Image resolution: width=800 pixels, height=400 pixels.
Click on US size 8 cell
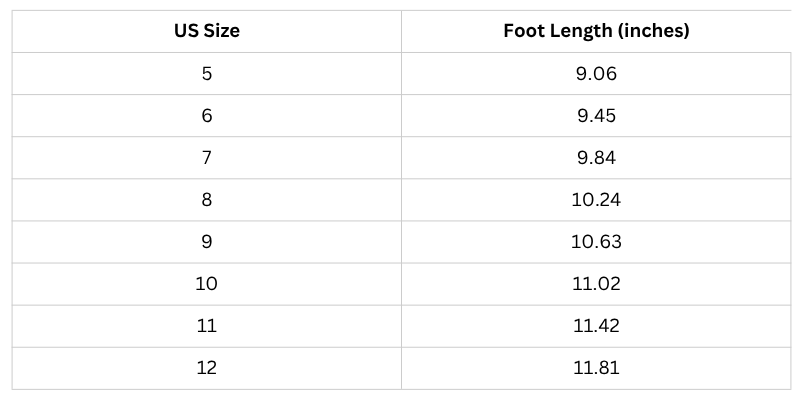point(207,200)
